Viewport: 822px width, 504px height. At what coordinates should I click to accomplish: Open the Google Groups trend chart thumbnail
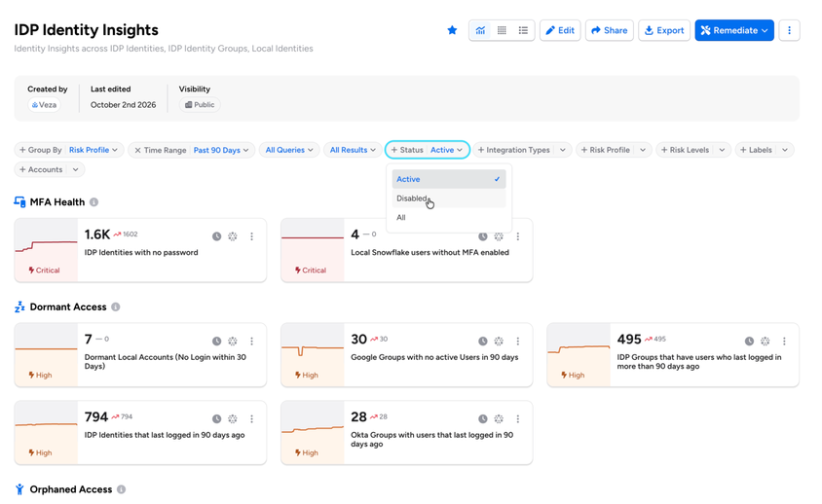point(313,355)
